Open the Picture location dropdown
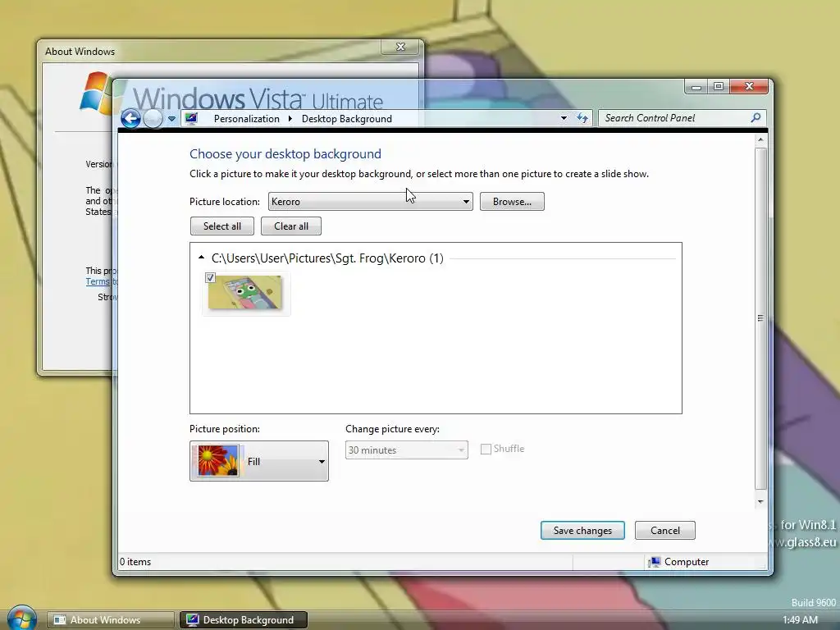Screen dimensions: 840x630 [370, 202]
